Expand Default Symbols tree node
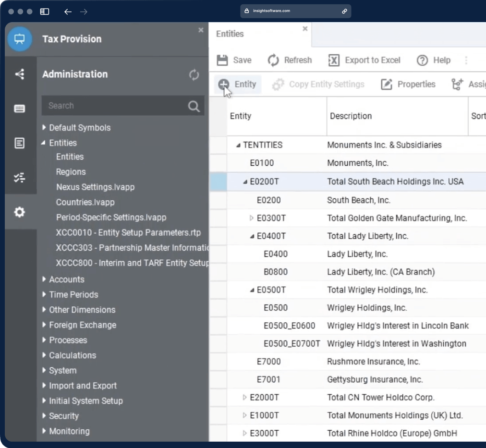Screen dimensions: 486x448 (44, 127)
